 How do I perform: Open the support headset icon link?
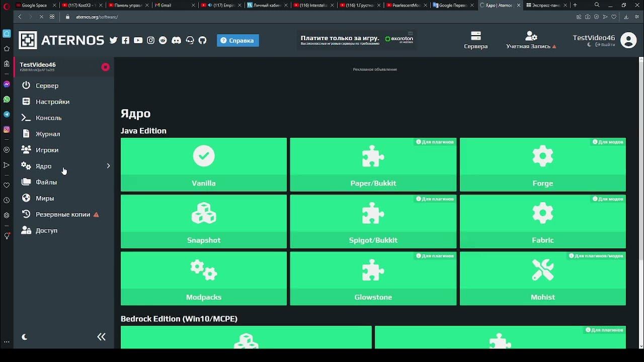[190, 40]
